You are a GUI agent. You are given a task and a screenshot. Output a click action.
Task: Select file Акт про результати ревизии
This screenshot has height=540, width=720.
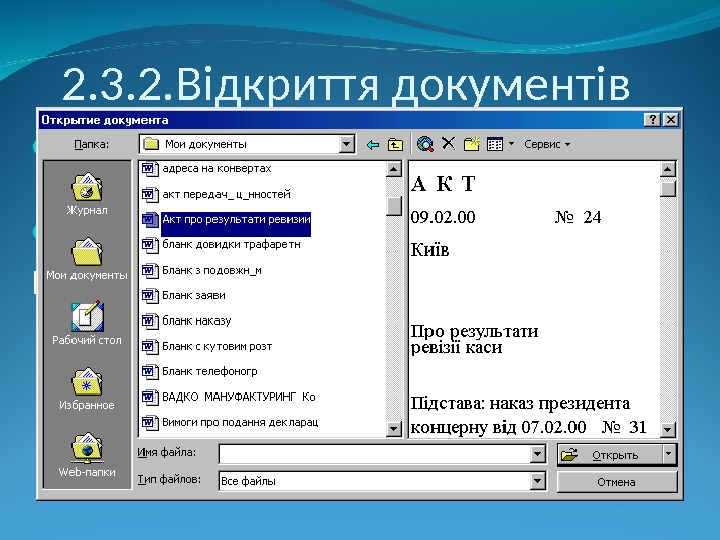coord(236,220)
